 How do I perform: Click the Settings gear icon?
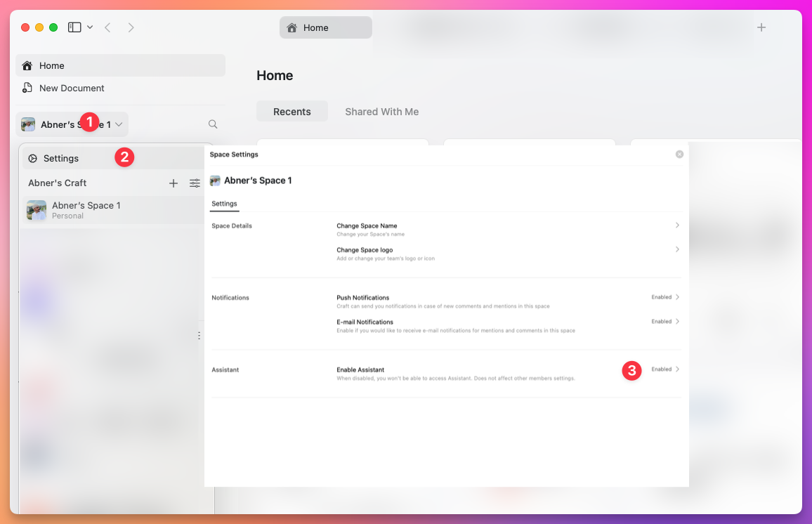click(x=32, y=159)
